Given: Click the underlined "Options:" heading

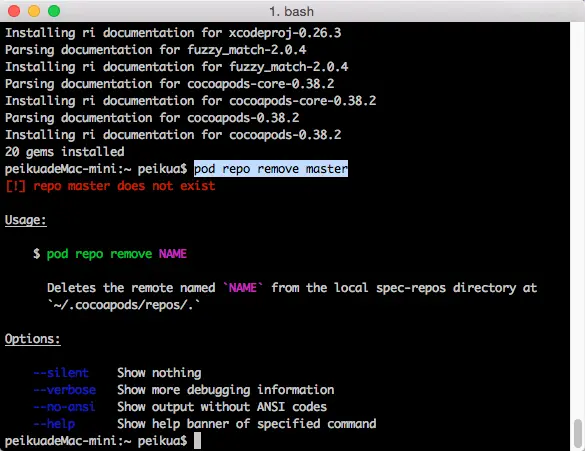Looking at the screenshot, I should pos(32,339).
